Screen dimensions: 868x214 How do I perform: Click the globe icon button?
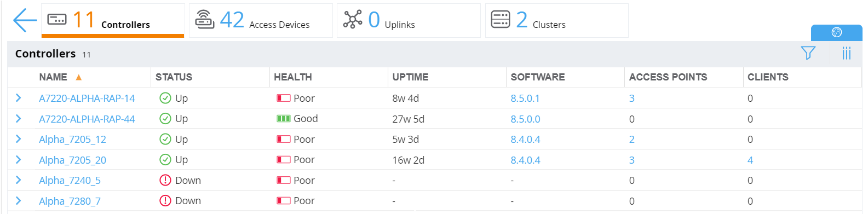[836, 32]
